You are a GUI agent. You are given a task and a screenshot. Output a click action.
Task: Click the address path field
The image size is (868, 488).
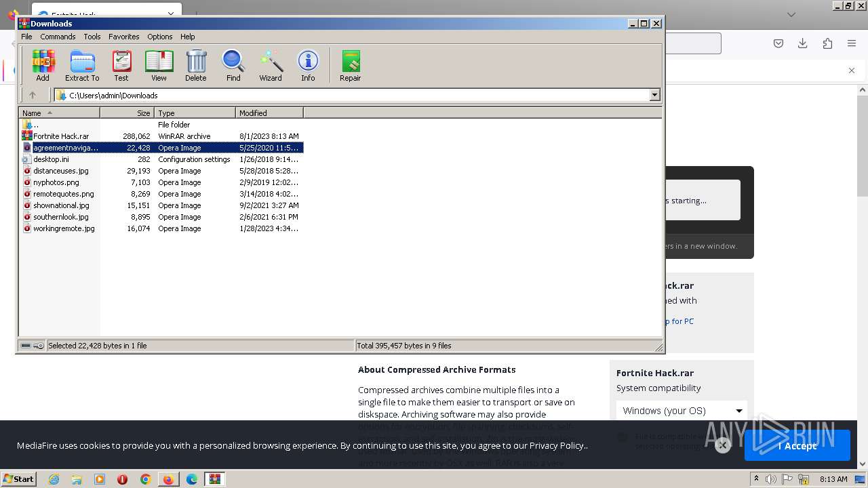(x=351, y=95)
